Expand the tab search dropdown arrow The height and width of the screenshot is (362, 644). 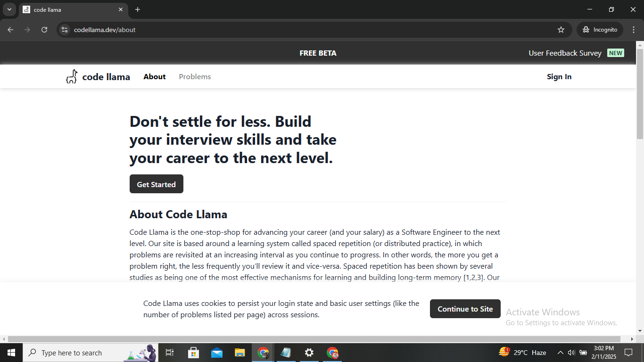tap(9, 9)
